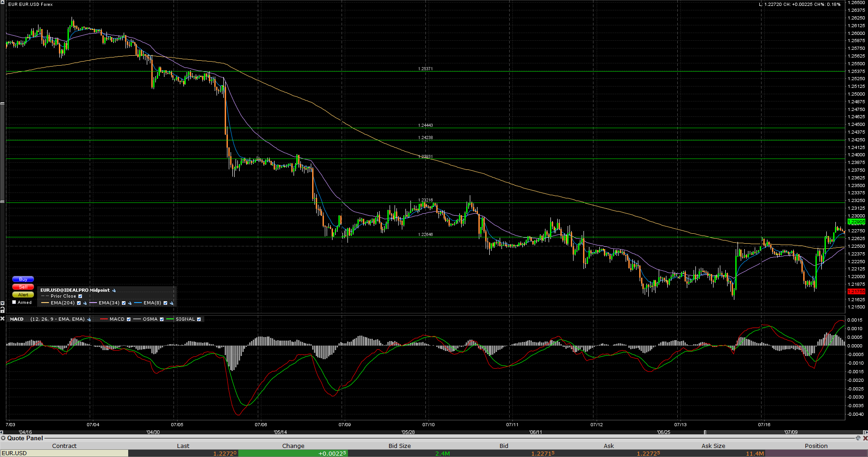Remove the MACD sub-chart with X icon
The width and height of the screenshot is (868, 457).
pyautogui.click(x=2, y=319)
